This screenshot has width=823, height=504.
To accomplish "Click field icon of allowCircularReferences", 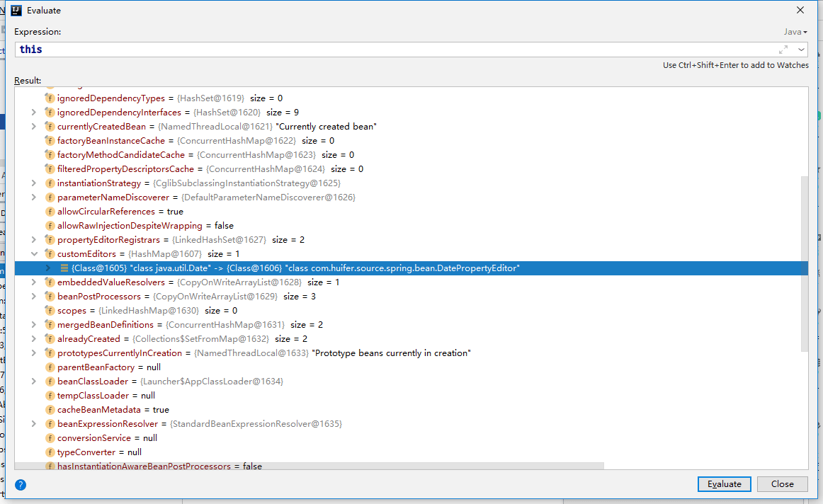I will [x=50, y=212].
